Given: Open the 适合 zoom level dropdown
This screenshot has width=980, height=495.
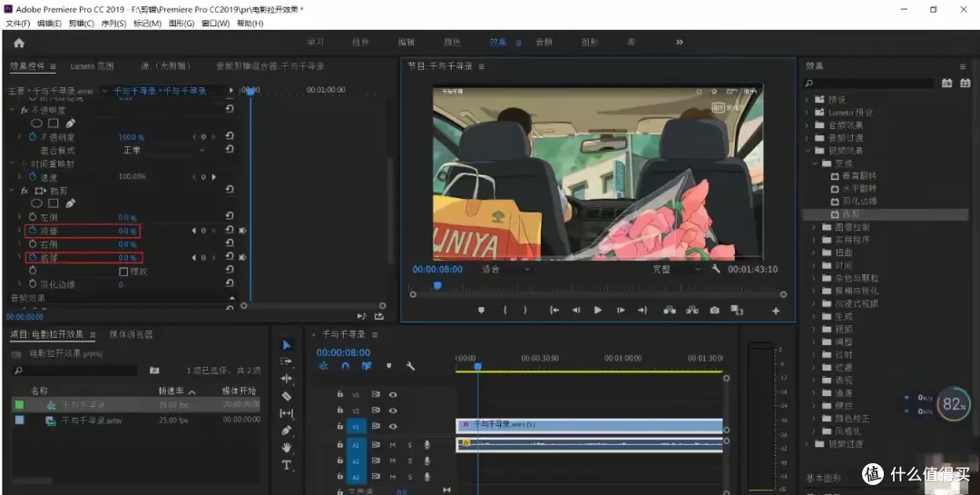Looking at the screenshot, I should point(506,269).
